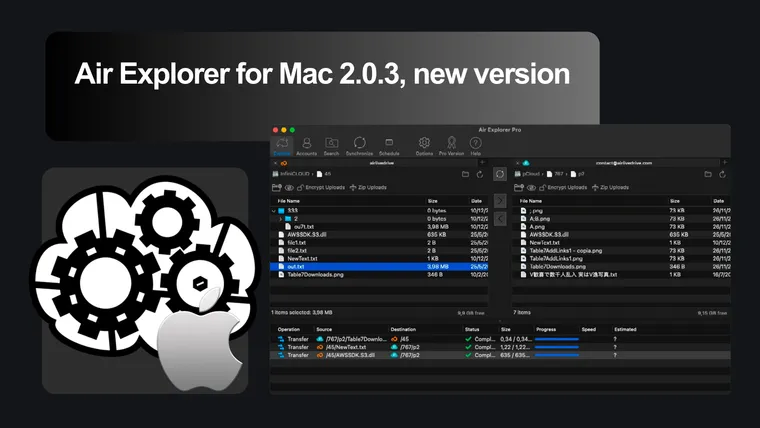Click the Operation column header in transfers

288,329
